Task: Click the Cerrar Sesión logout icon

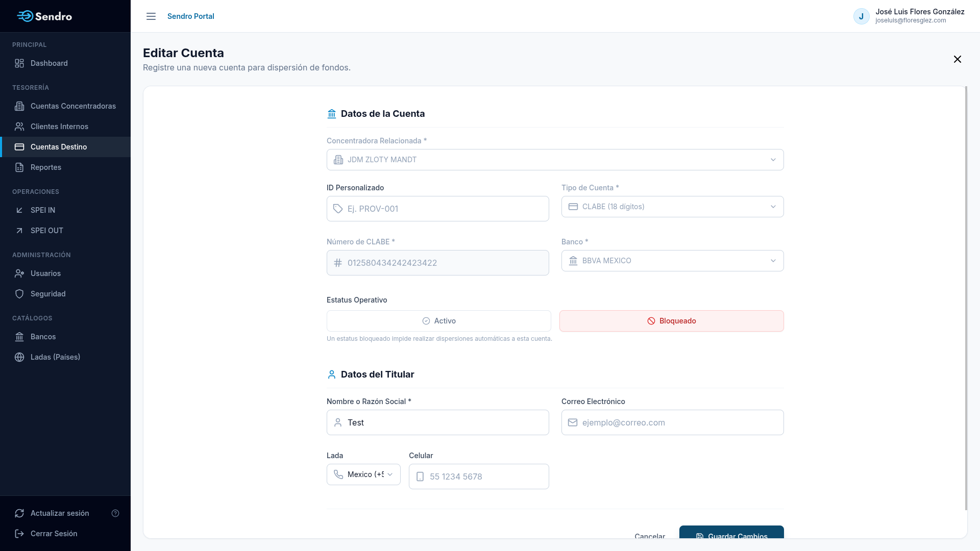Action: point(19,534)
